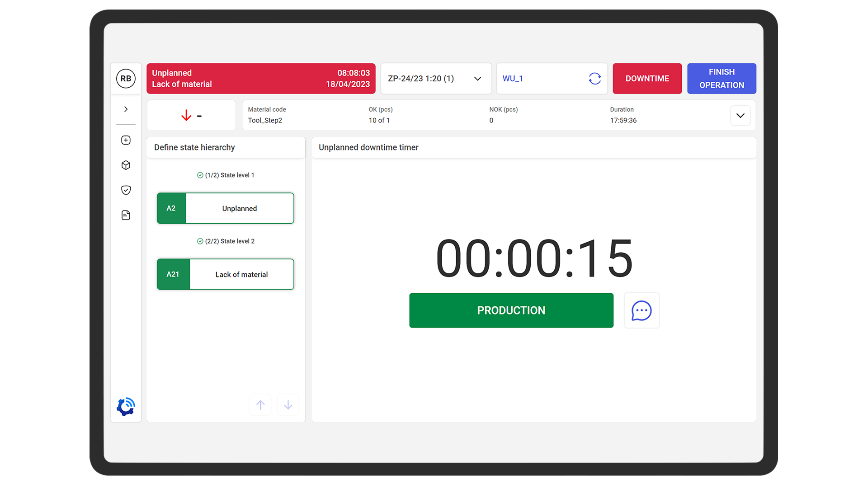The image size is (868, 488).
Task: Open the cube materials sidebar icon
Action: [126, 165]
